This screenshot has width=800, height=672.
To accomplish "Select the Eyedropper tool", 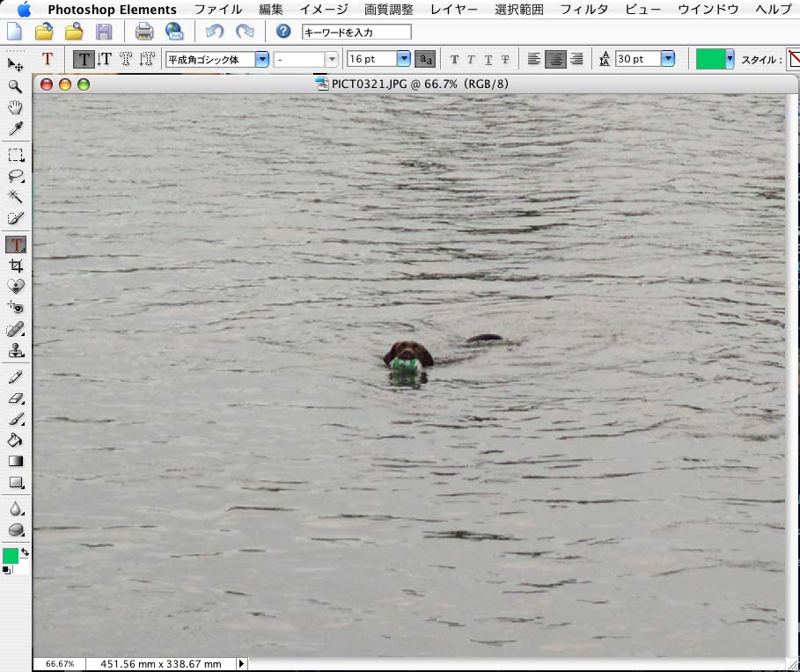I will 15,128.
